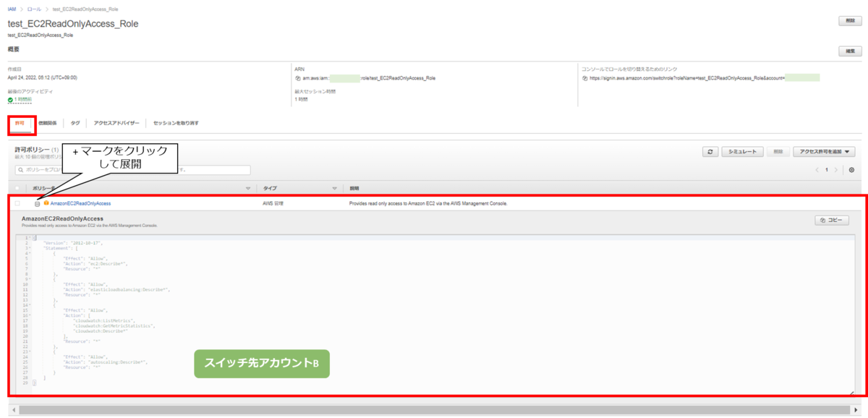Open the アクセスアドバイザー tab
The height and width of the screenshot is (418, 868).
point(116,123)
